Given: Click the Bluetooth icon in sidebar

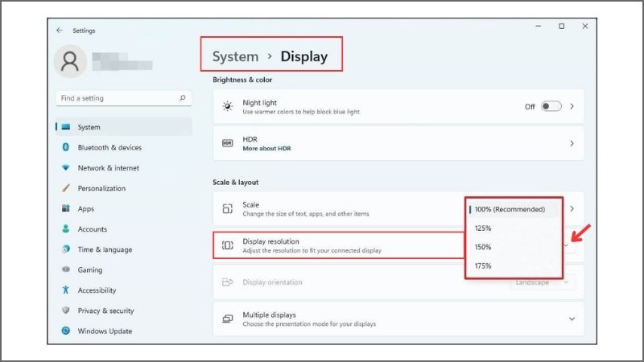Looking at the screenshot, I should [66, 147].
